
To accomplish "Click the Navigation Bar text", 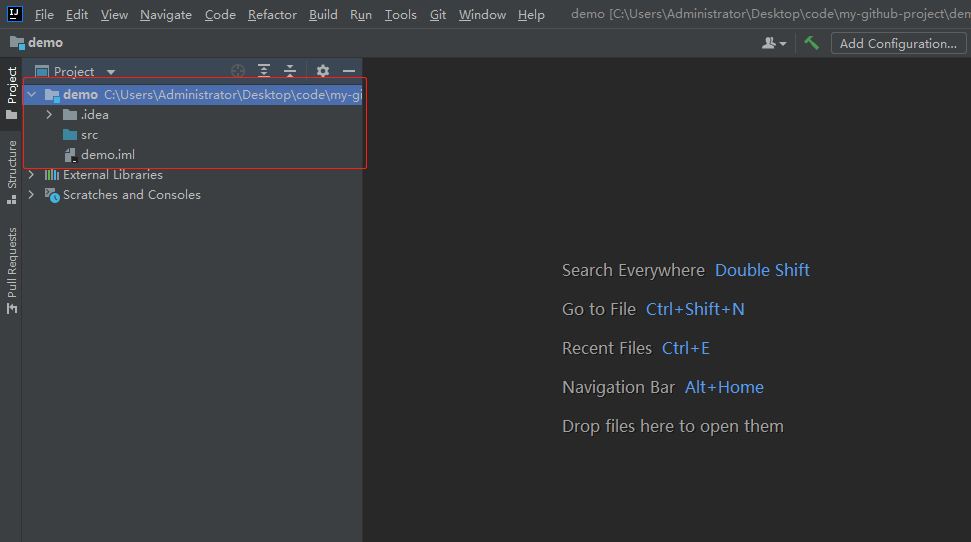I will pyautogui.click(x=618, y=387).
